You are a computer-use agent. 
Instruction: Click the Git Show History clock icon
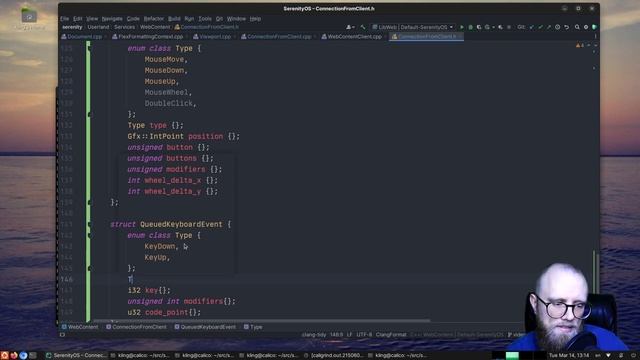(x=558, y=27)
